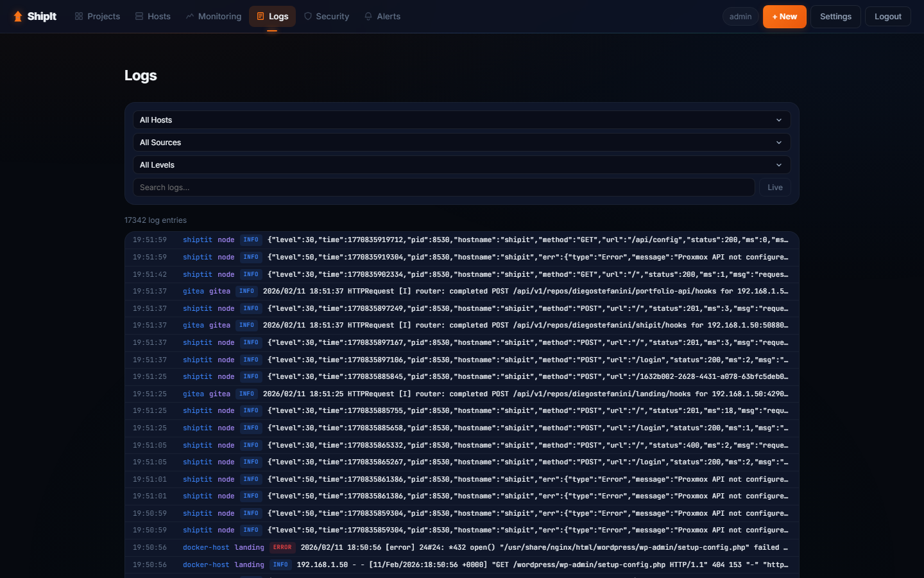This screenshot has width=924, height=578.
Task: Click the Logout button
Action: tap(887, 17)
